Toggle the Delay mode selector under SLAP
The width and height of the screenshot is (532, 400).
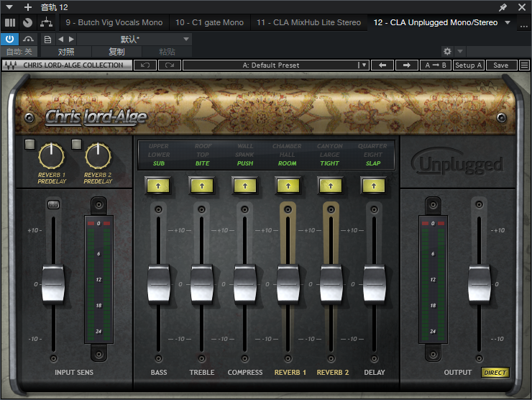point(374,186)
